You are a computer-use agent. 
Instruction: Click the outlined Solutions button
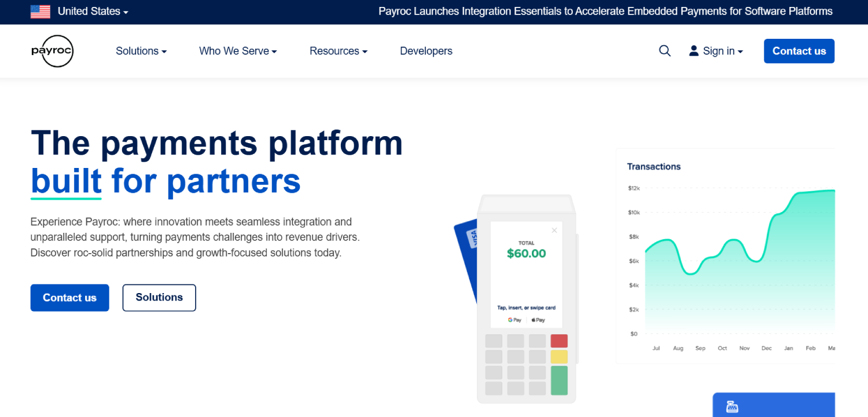159,298
